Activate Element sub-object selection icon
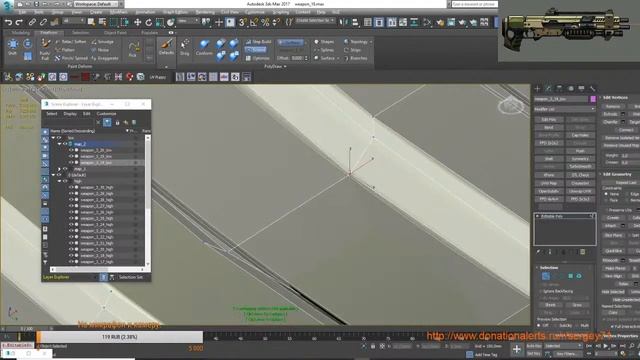Screen dimensions: 640x360 coord(579,276)
